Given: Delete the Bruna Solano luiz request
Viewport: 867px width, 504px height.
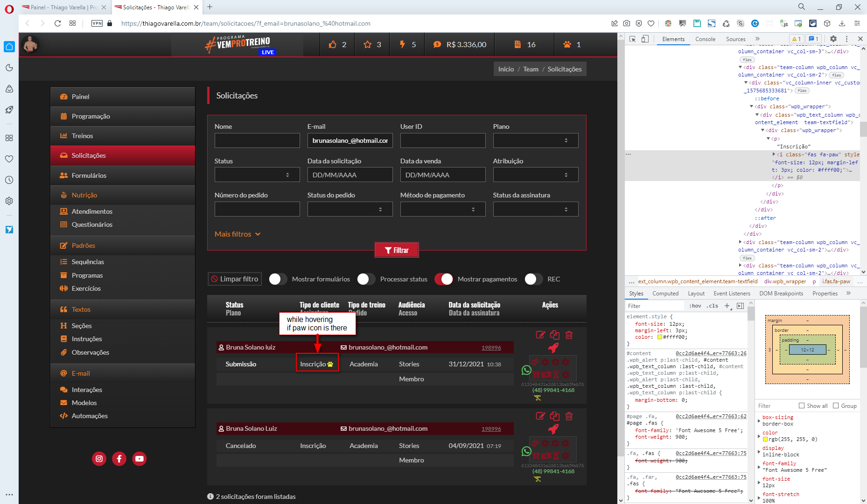Looking at the screenshot, I should coord(569,335).
